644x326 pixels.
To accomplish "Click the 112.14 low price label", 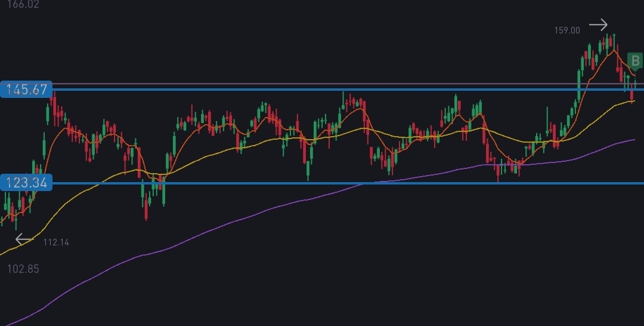I will pyautogui.click(x=56, y=242).
